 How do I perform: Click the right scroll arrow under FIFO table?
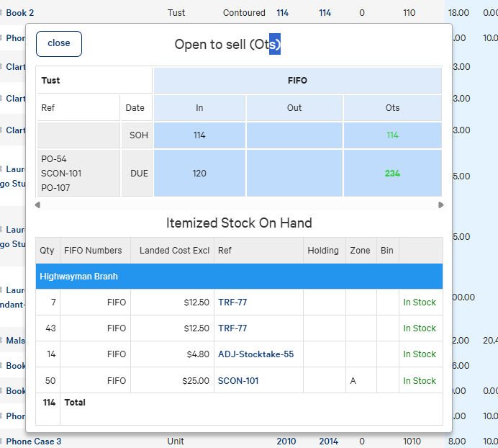(440, 205)
